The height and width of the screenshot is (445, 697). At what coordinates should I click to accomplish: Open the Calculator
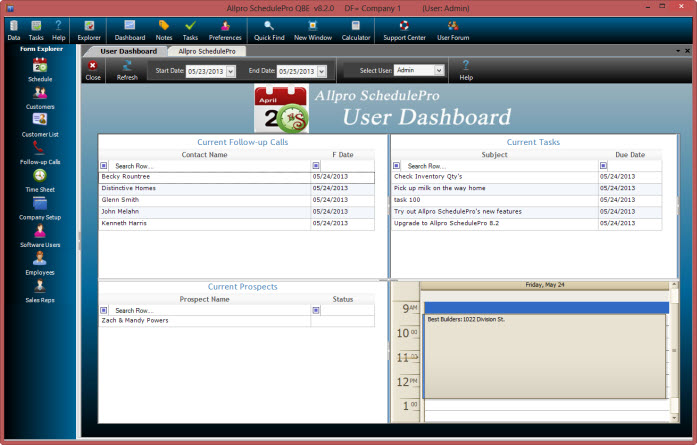coord(356,31)
